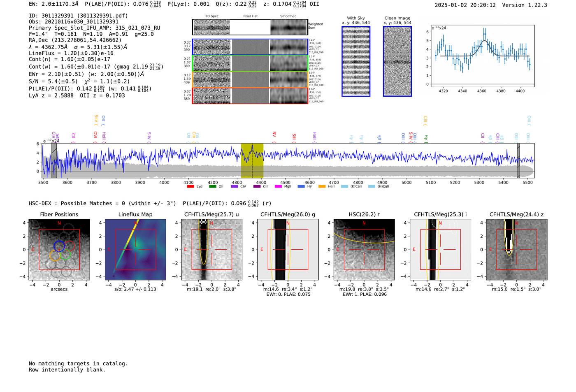Viewport: 576px width, 392px height.
Task: Click 'No matching targets in catalog.' text
Action: coord(78,364)
